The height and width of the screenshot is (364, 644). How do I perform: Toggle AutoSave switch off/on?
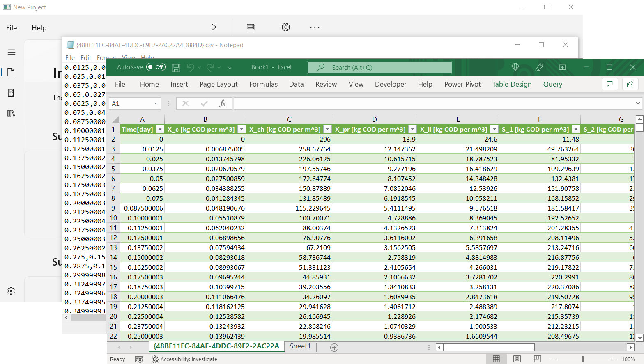pos(156,67)
